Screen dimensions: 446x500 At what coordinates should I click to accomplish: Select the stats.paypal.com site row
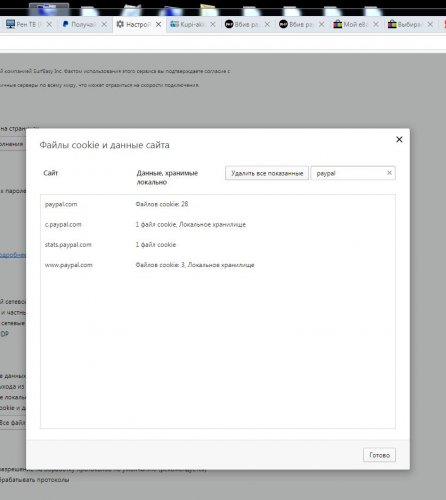(218, 245)
